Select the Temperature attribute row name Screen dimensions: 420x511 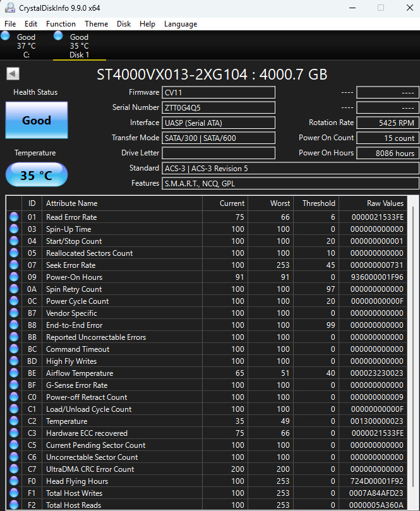click(67, 421)
